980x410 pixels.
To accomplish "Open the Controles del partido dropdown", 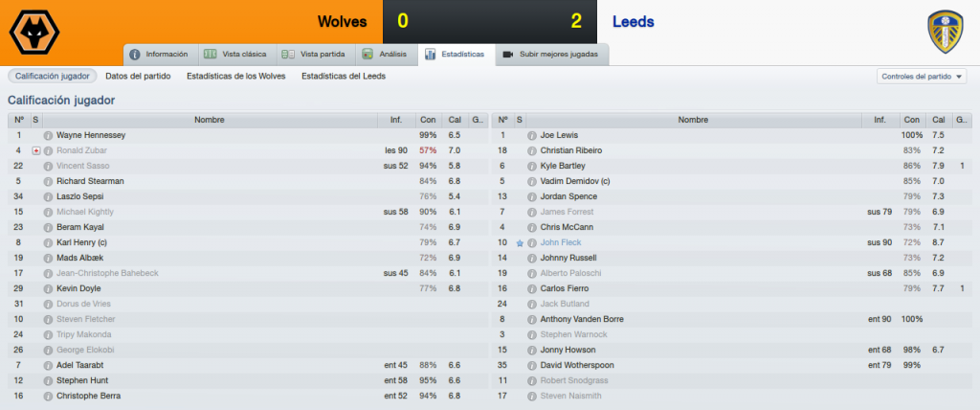I will pos(922,77).
